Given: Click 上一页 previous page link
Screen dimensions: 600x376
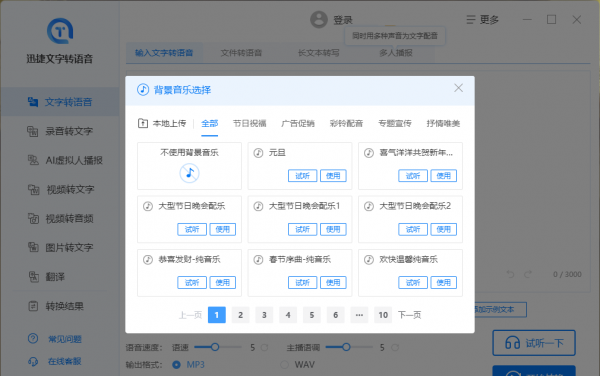Looking at the screenshot, I should (190, 315).
